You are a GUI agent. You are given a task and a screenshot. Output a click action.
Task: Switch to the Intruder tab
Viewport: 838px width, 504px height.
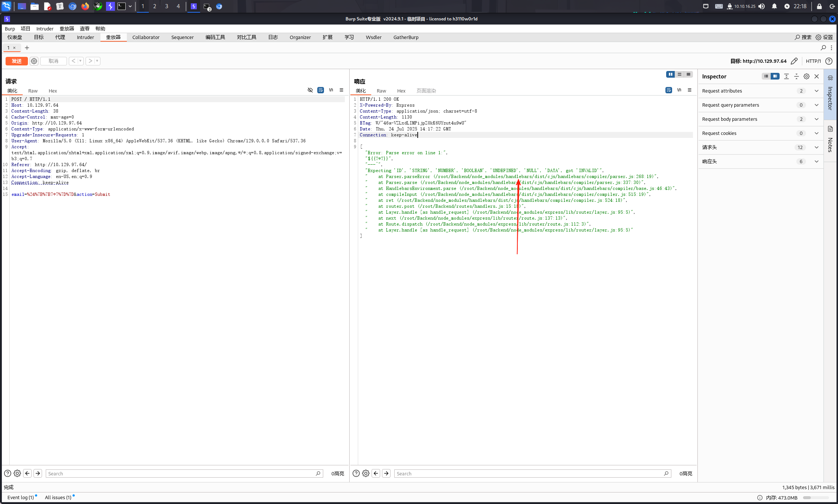point(85,37)
